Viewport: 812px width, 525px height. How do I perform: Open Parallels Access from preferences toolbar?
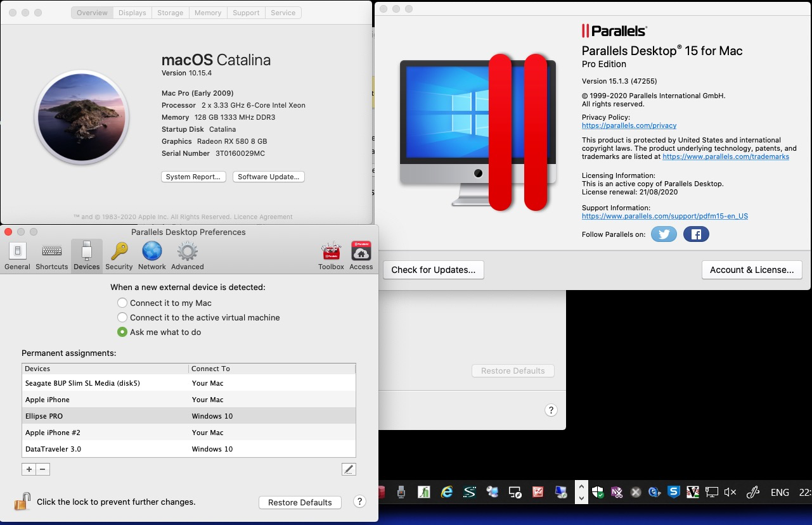[361, 256]
